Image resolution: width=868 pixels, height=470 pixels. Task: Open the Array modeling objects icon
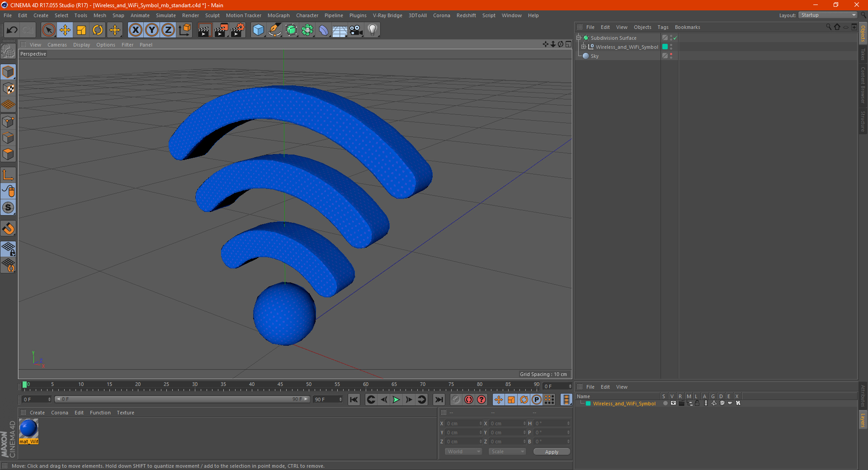click(x=307, y=30)
